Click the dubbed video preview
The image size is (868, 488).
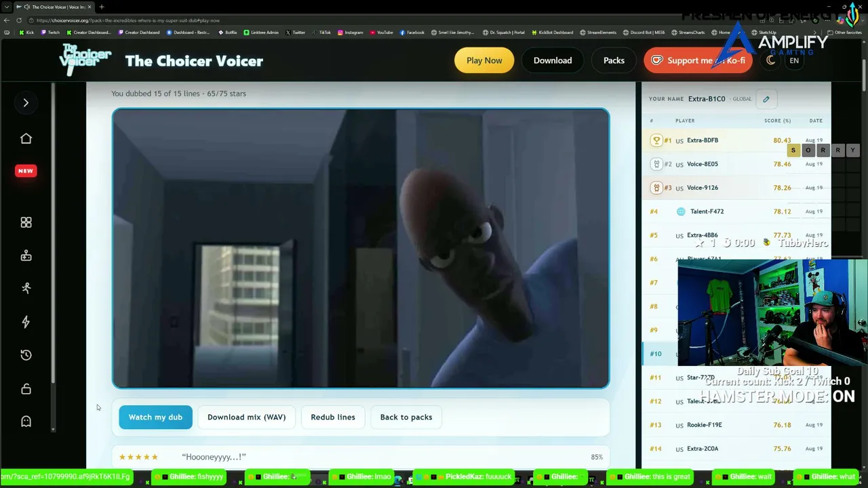361,248
